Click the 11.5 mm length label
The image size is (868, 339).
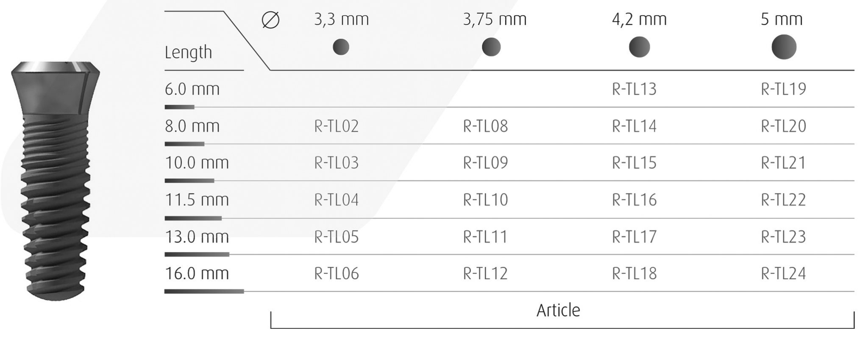[x=197, y=200]
